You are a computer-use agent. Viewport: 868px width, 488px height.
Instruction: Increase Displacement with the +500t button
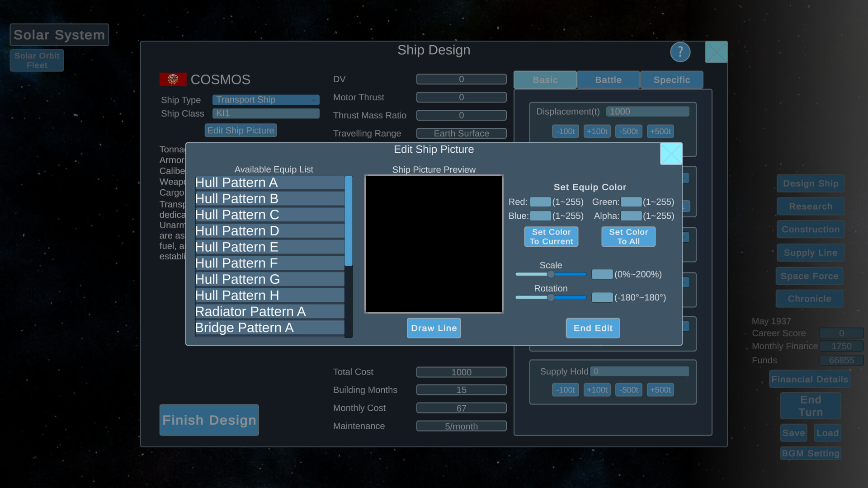660,131
